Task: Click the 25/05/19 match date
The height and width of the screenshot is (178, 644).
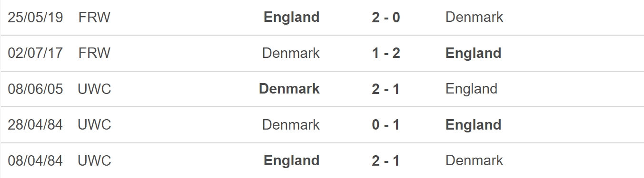Action: [35, 17]
